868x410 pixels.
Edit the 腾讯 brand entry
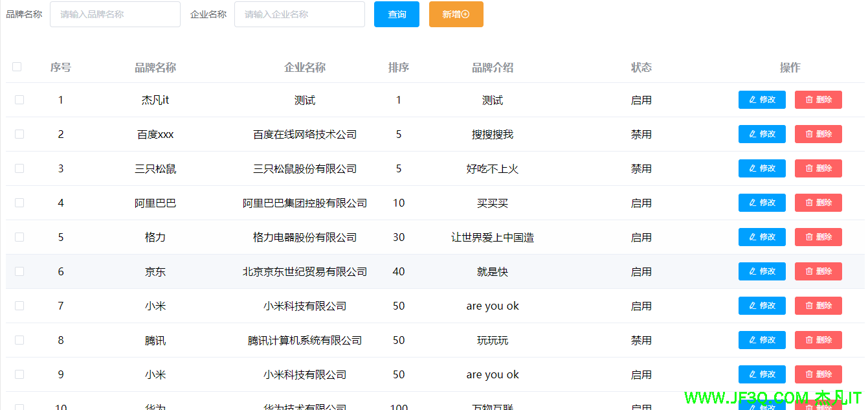761,340
